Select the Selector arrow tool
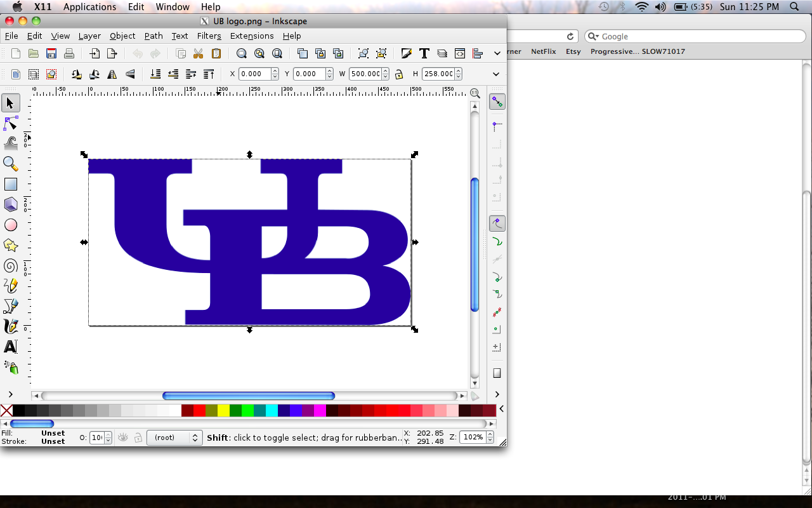 (x=10, y=103)
